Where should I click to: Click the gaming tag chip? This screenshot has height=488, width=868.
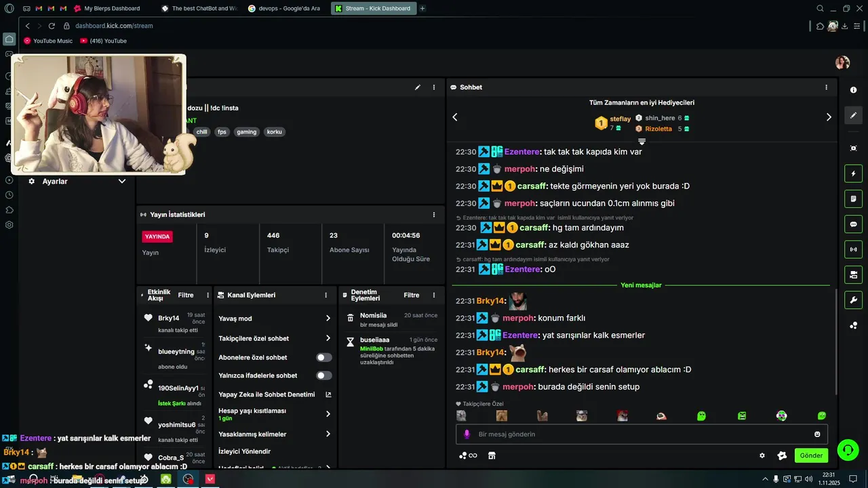(x=247, y=132)
